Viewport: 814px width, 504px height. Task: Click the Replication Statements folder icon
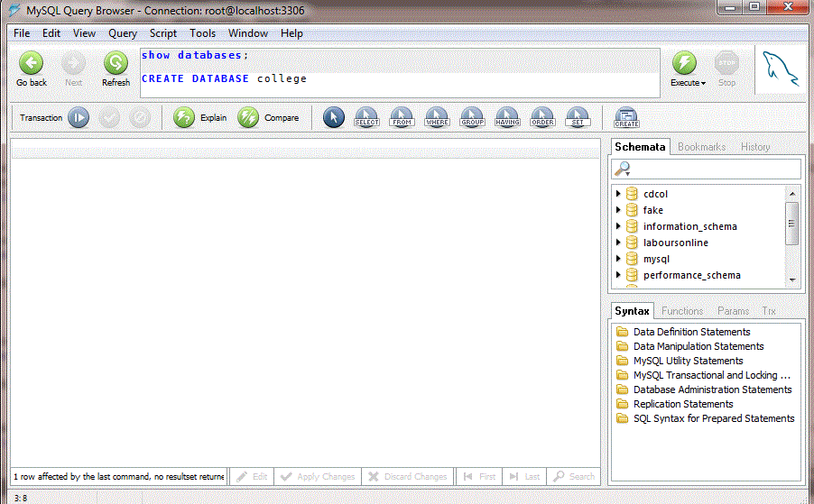(622, 404)
